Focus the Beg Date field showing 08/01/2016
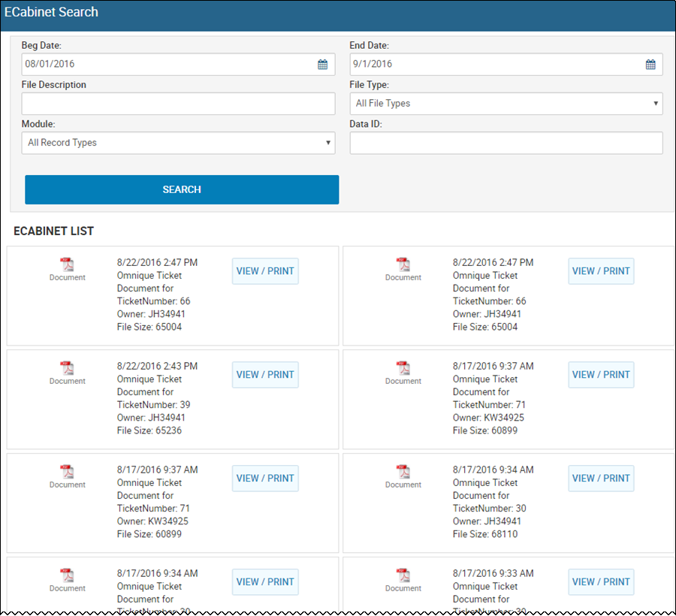This screenshot has width=676, height=616. click(179, 65)
